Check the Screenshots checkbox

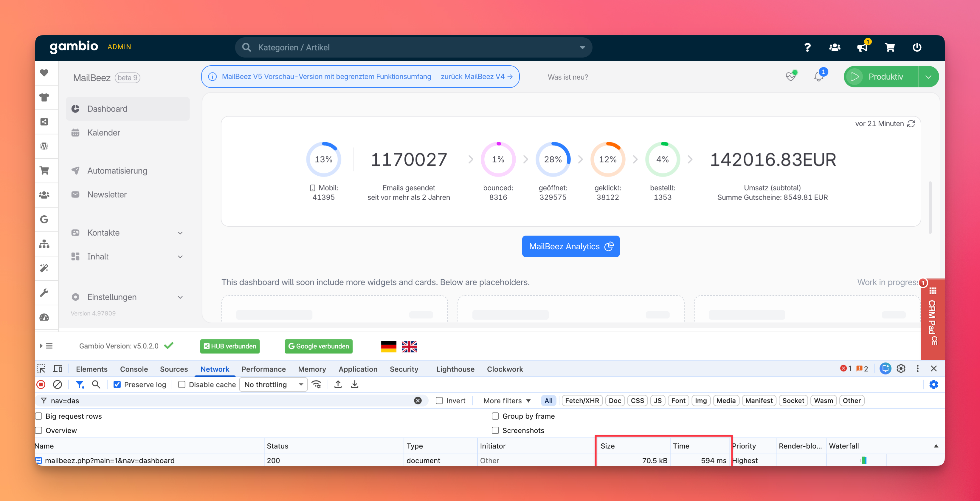[x=495, y=430]
